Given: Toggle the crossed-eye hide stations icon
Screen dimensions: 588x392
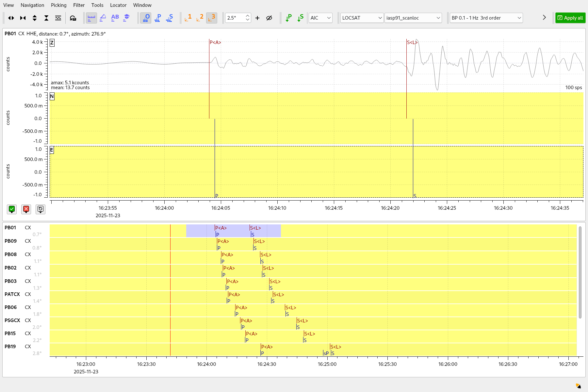Looking at the screenshot, I should [x=269, y=18].
